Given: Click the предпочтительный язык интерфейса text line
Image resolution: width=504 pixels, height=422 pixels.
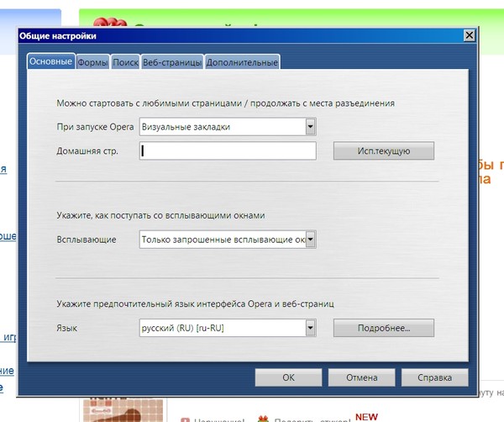Looking at the screenshot, I should click(x=196, y=303).
